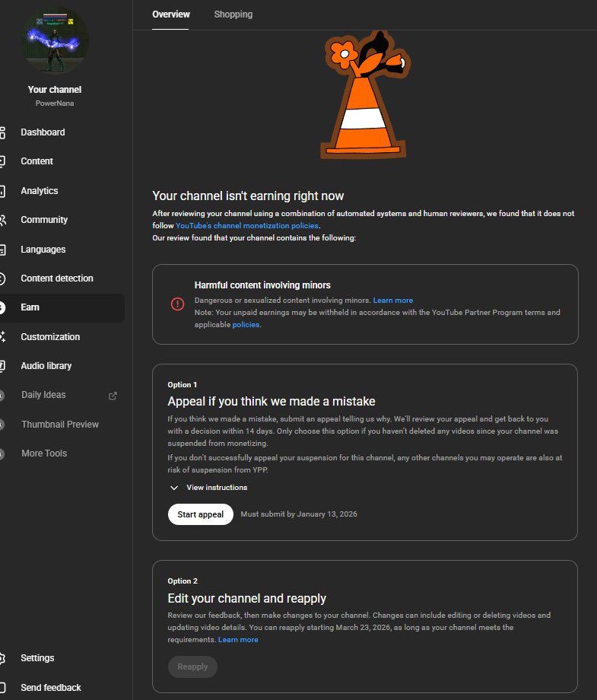
Task: Click the Daily Ideas external link icon
Action: click(x=113, y=396)
